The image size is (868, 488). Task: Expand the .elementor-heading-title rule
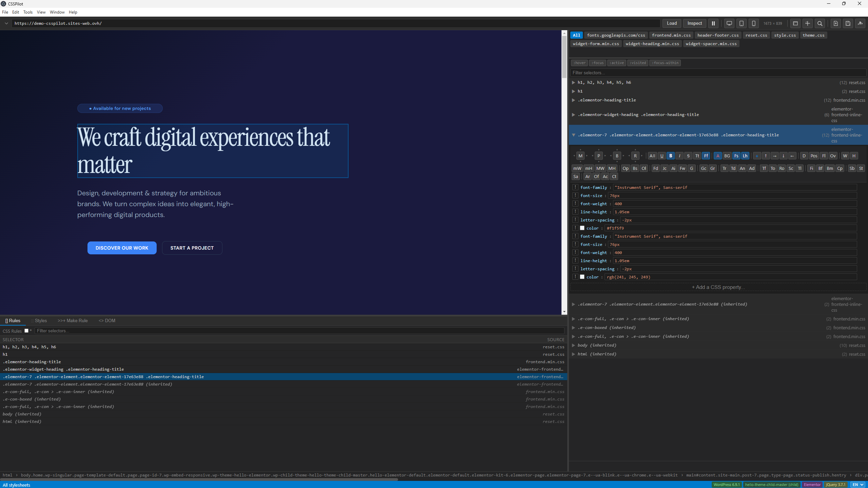573,100
